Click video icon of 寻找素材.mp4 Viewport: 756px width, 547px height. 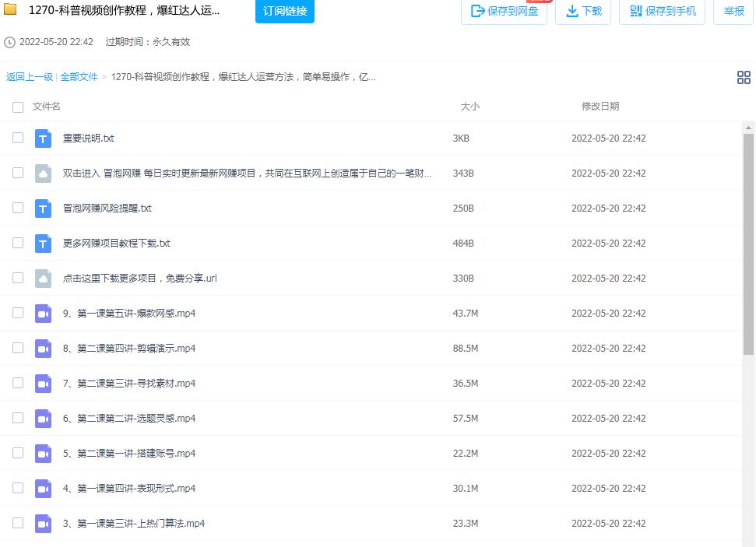(43, 384)
